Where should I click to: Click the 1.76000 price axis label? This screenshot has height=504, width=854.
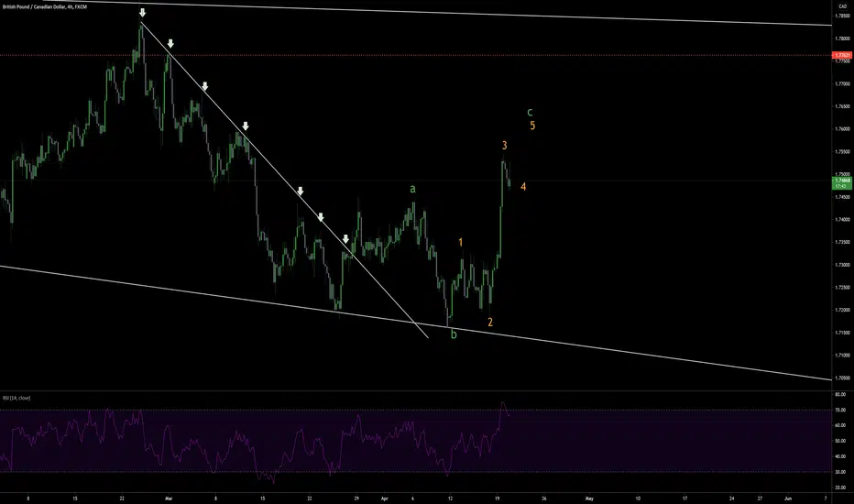click(x=842, y=129)
